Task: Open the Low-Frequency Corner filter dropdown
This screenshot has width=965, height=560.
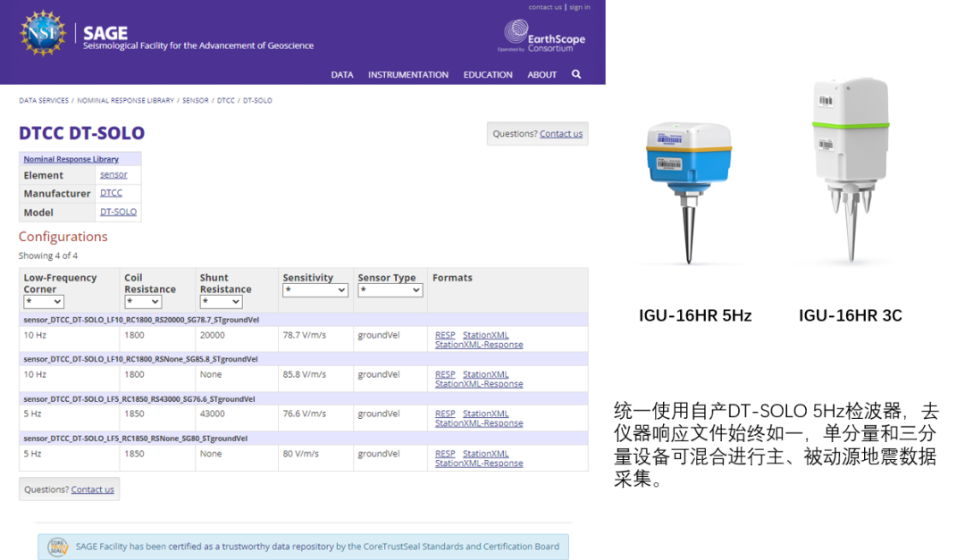Action: tap(44, 302)
